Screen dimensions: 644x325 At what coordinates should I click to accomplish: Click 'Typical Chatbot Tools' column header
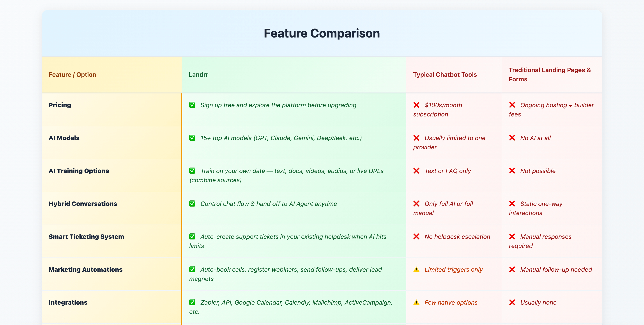[x=445, y=75]
